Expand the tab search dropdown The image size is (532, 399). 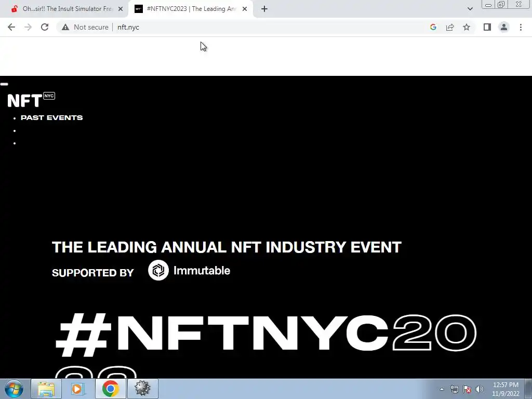pos(470,9)
